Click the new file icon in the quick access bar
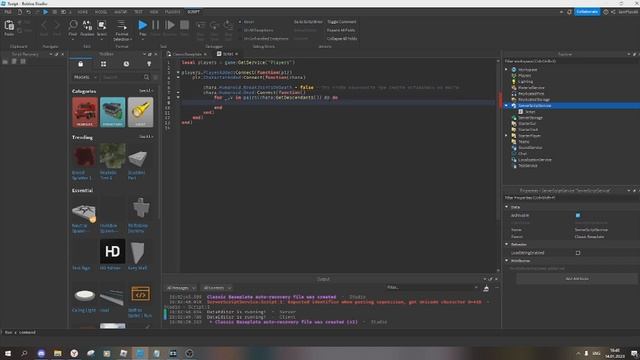Viewport: 640px width, 360px height. (x=19, y=12)
